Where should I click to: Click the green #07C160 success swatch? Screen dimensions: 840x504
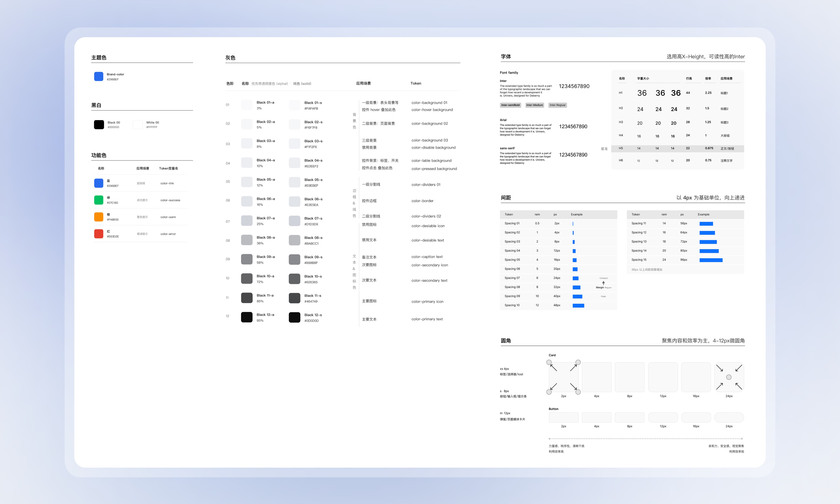(x=98, y=200)
